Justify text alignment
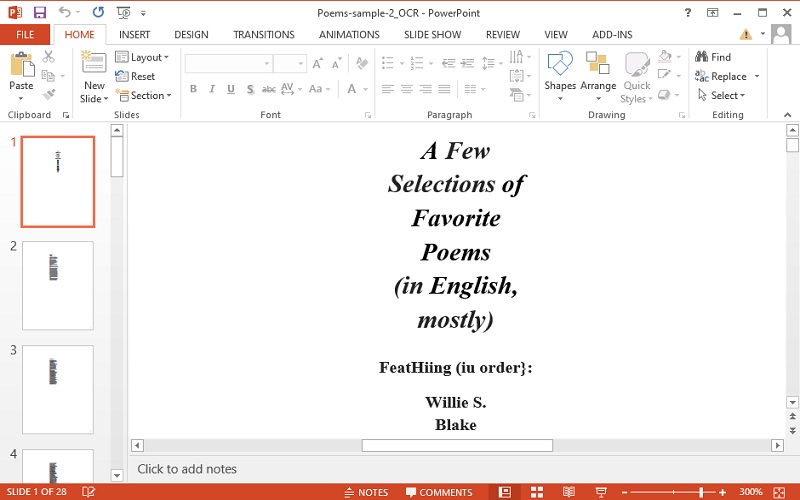The image size is (800, 500). pos(444,89)
